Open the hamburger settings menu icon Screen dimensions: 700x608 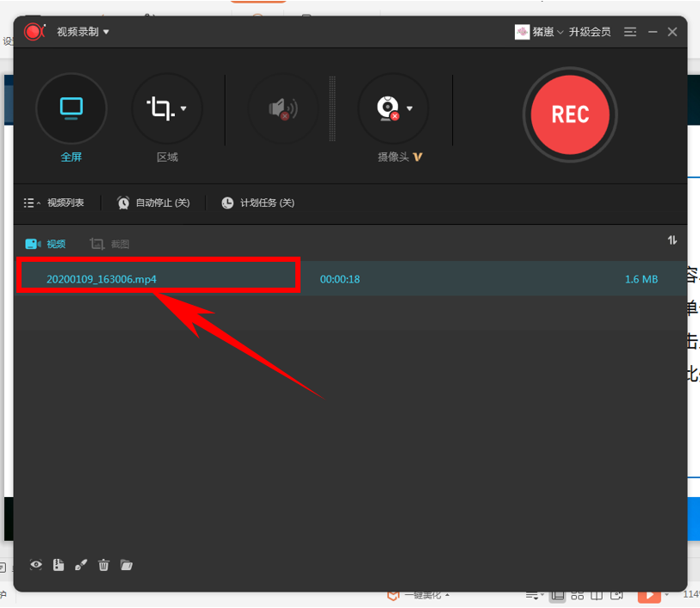[630, 32]
